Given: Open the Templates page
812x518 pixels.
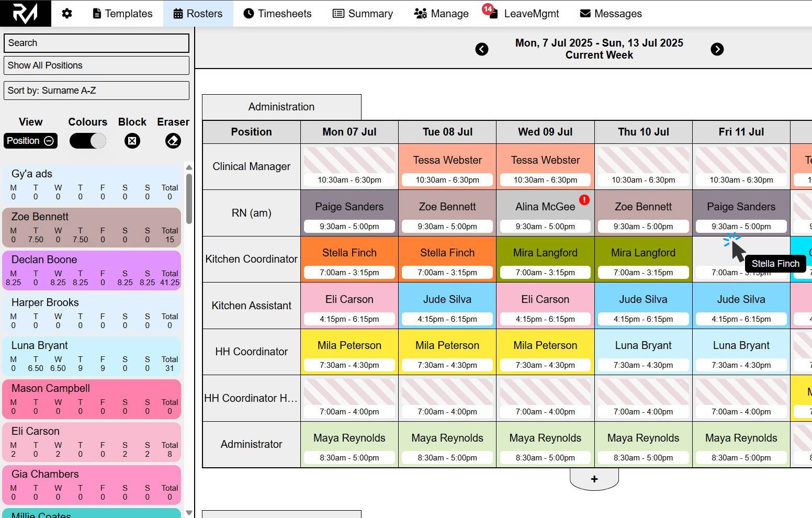Looking at the screenshot, I should tap(122, 14).
